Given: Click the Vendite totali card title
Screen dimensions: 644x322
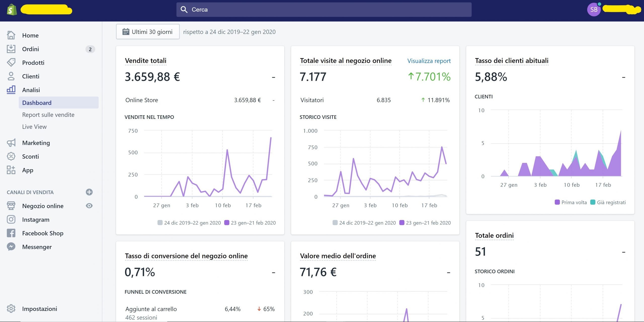Looking at the screenshot, I should [x=145, y=61].
